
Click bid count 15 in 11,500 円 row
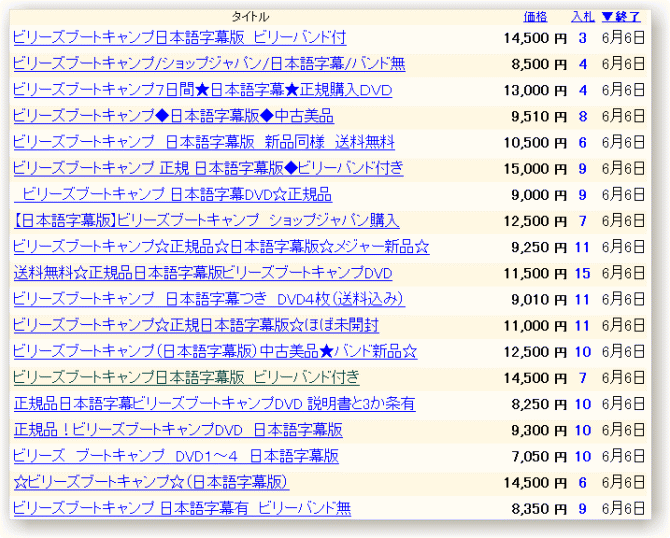coord(582,273)
